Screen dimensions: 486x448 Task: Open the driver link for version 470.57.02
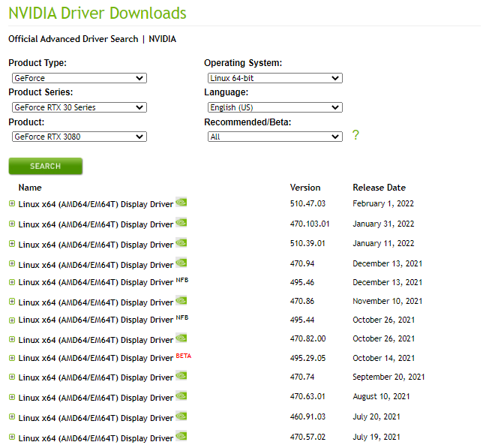[96, 438]
